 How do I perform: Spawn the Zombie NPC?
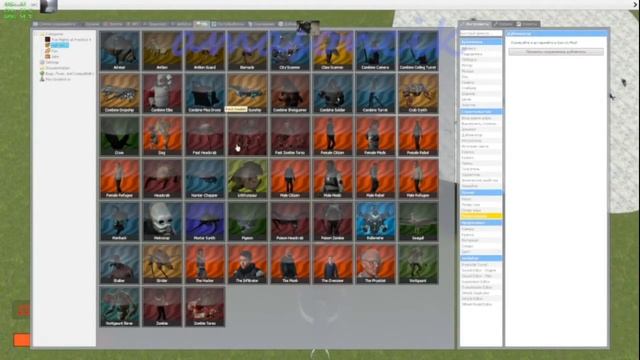point(162,307)
